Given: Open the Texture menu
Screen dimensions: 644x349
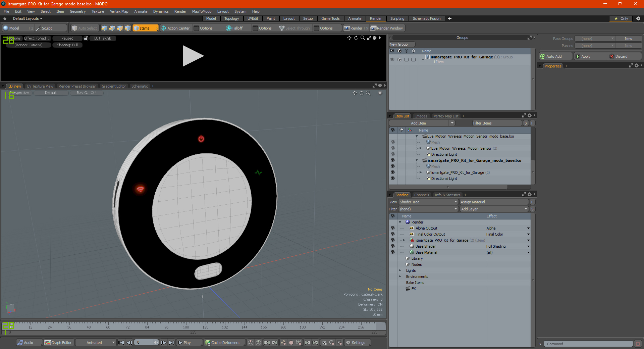Looking at the screenshot, I should (x=98, y=11).
